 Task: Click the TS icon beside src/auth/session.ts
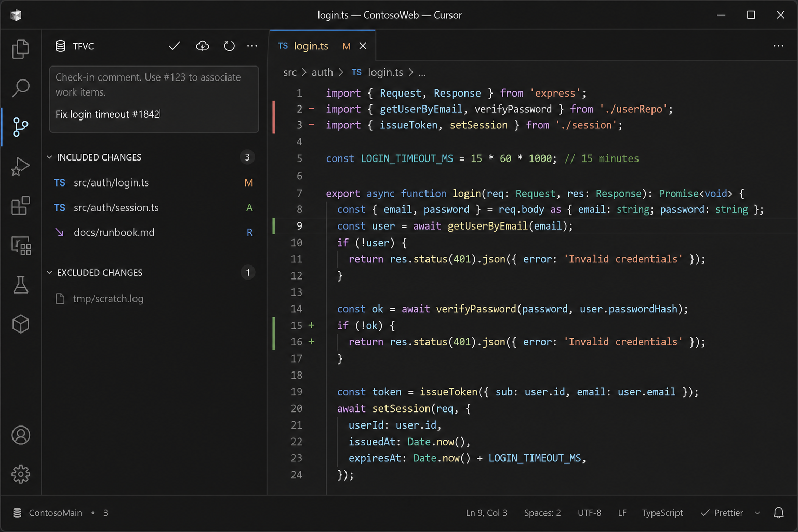click(60, 208)
